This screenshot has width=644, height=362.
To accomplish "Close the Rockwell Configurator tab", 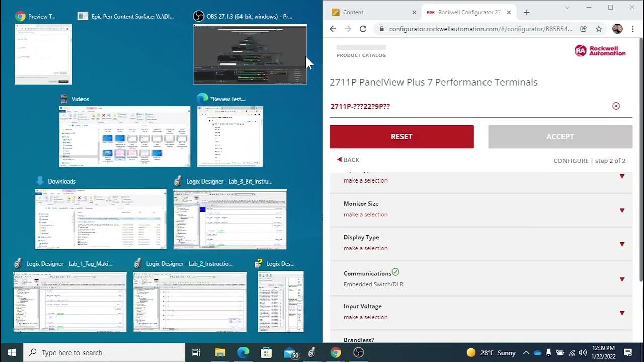I will (x=509, y=12).
